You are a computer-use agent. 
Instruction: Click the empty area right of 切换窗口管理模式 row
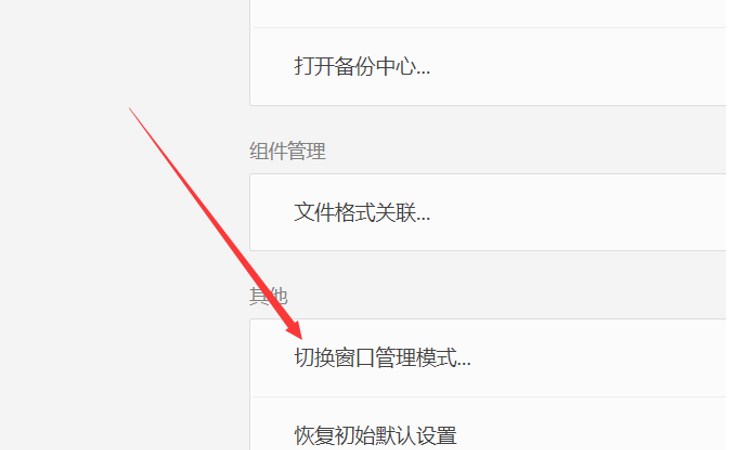pyautogui.click(x=599, y=358)
